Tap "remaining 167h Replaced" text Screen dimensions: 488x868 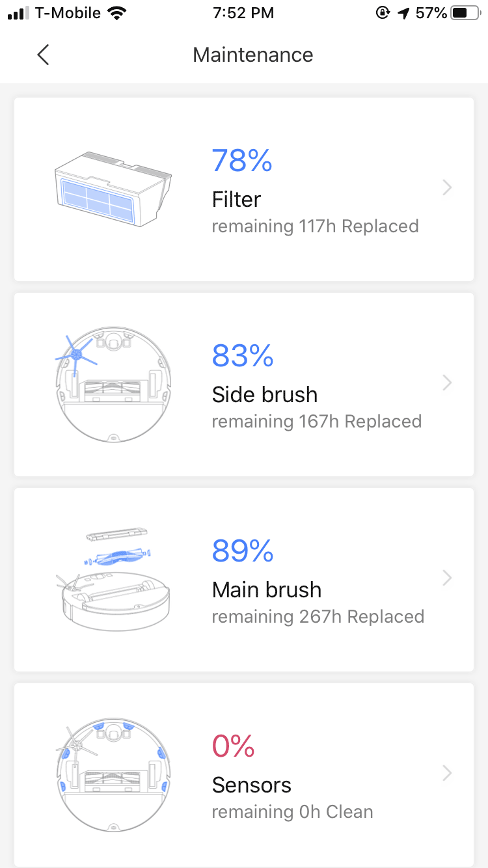(317, 422)
